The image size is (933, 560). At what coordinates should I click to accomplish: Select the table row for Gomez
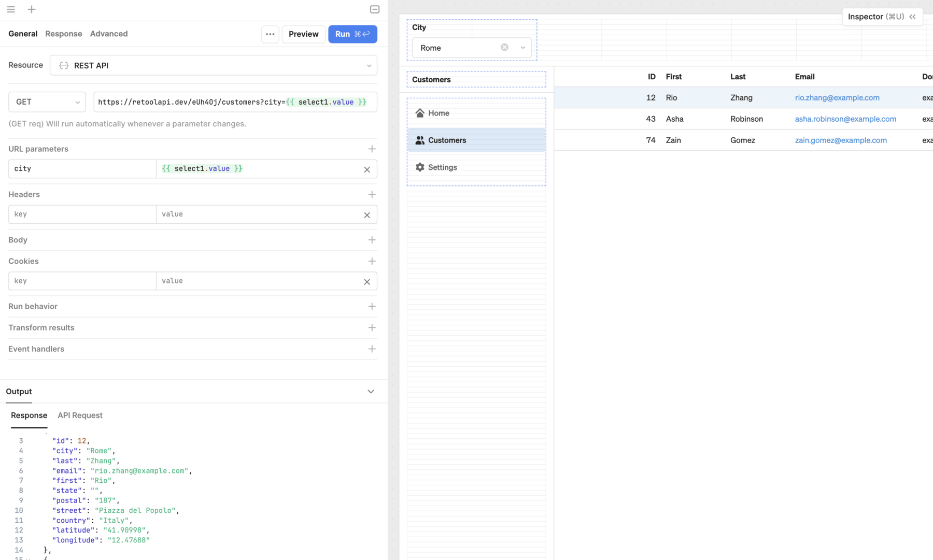pos(743,140)
